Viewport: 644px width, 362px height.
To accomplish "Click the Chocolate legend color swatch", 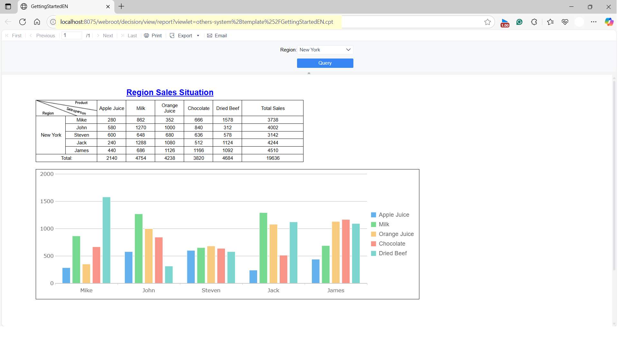I will 373,244.
